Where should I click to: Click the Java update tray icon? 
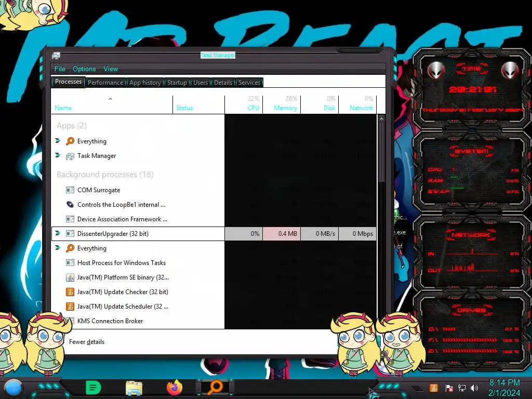tap(433, 388)
